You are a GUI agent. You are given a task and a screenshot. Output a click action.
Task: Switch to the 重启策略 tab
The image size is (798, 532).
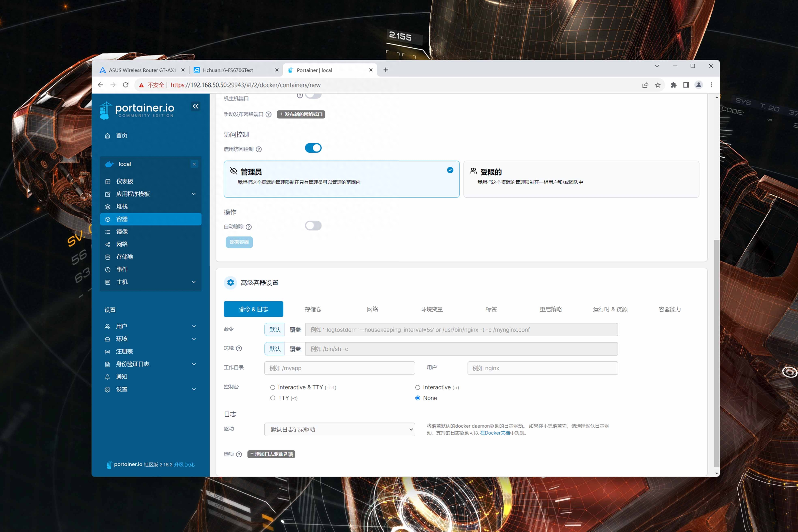coord(551,309)
